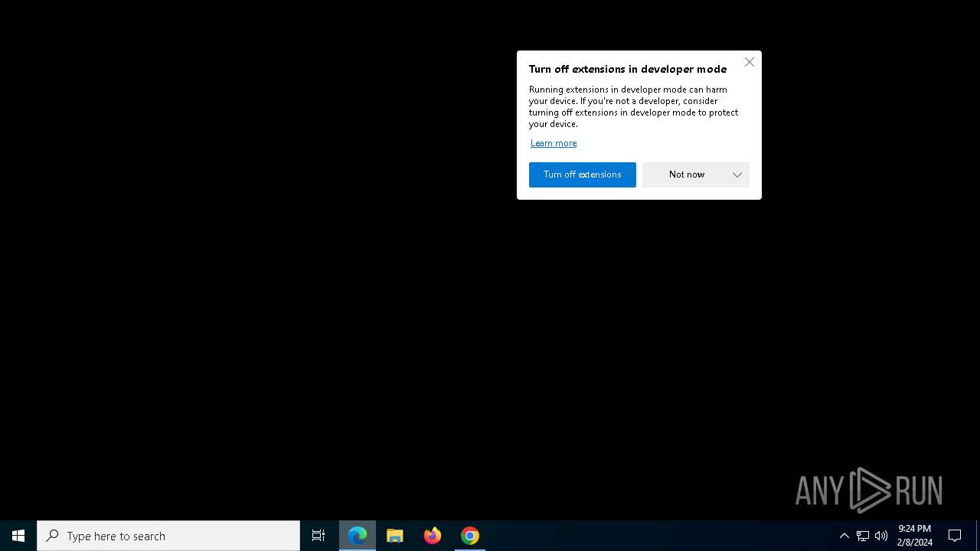
Task: Click the Type here to search box
Action: click(168, 536)
